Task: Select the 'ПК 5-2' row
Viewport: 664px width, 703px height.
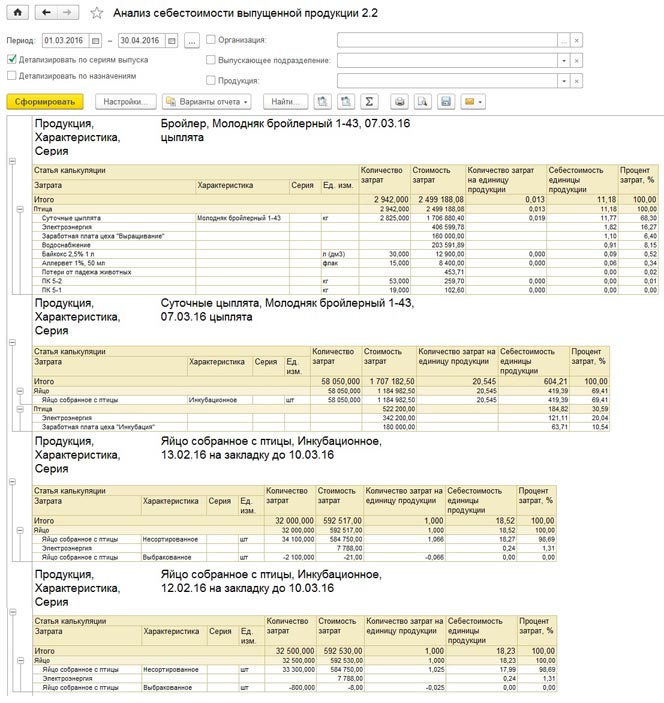Action: click(345, 281)
